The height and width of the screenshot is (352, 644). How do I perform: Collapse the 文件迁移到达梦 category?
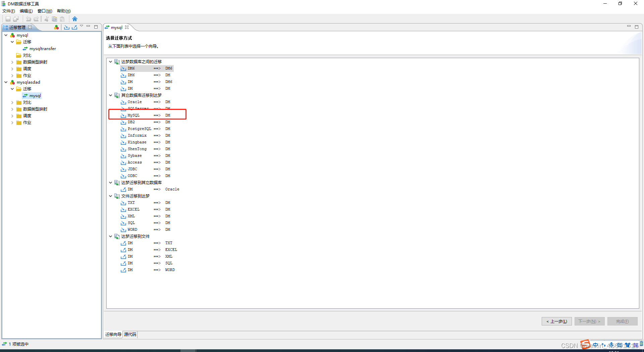[111, 196]
